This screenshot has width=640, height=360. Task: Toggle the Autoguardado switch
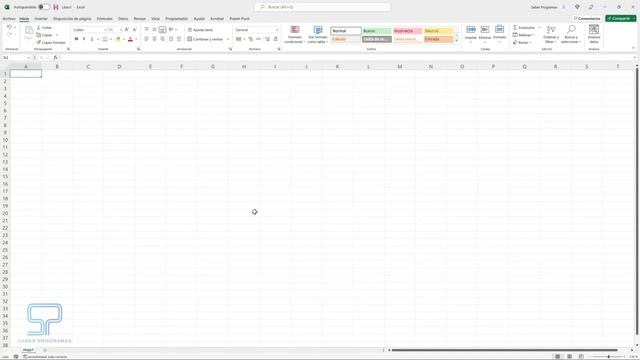pos(44,7)
